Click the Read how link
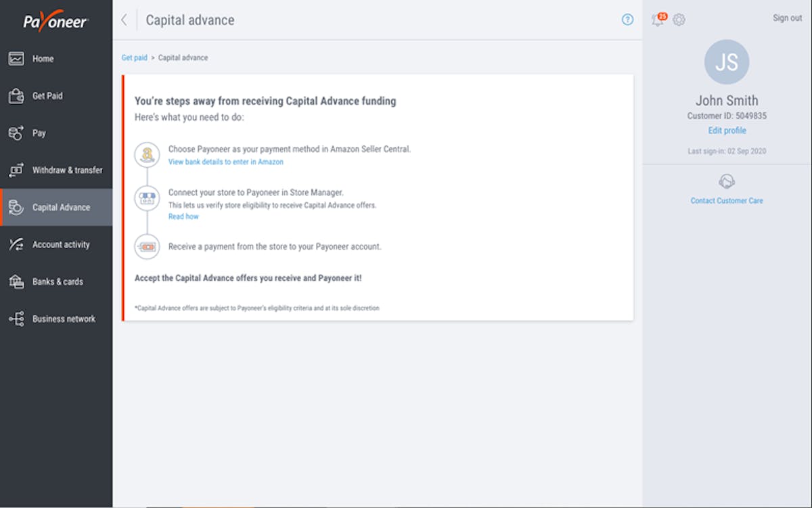 (183, 216)
